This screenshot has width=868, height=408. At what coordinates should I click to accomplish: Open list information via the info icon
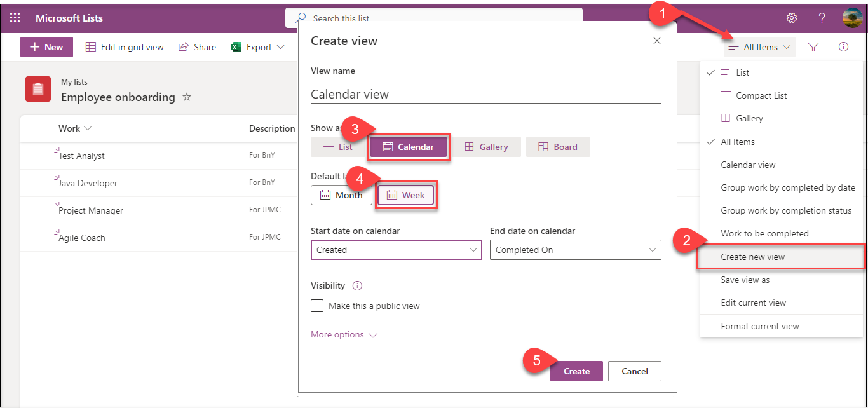(x=843, y=47)
